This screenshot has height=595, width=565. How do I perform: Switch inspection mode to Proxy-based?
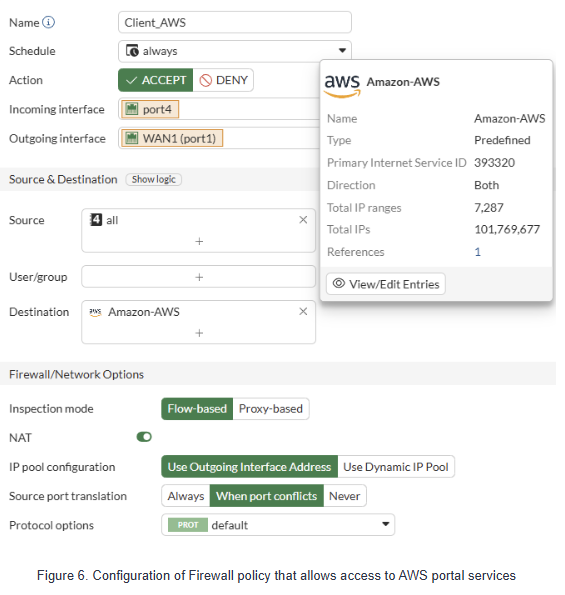click(271, 409)
